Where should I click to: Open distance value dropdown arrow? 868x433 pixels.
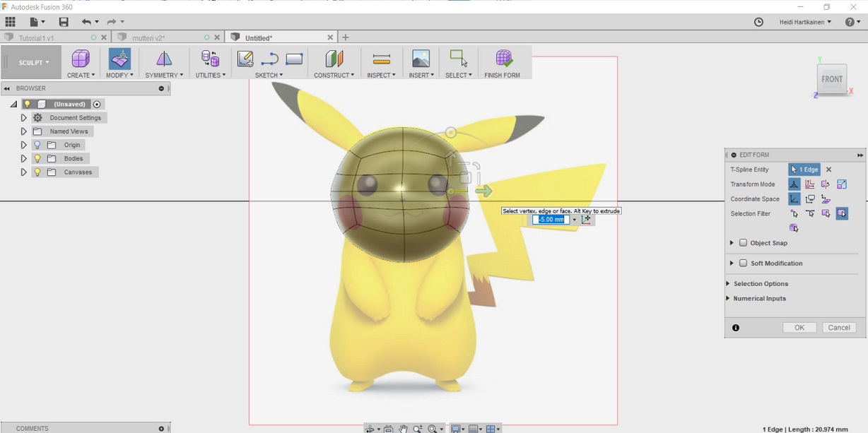tap(574, 220)
